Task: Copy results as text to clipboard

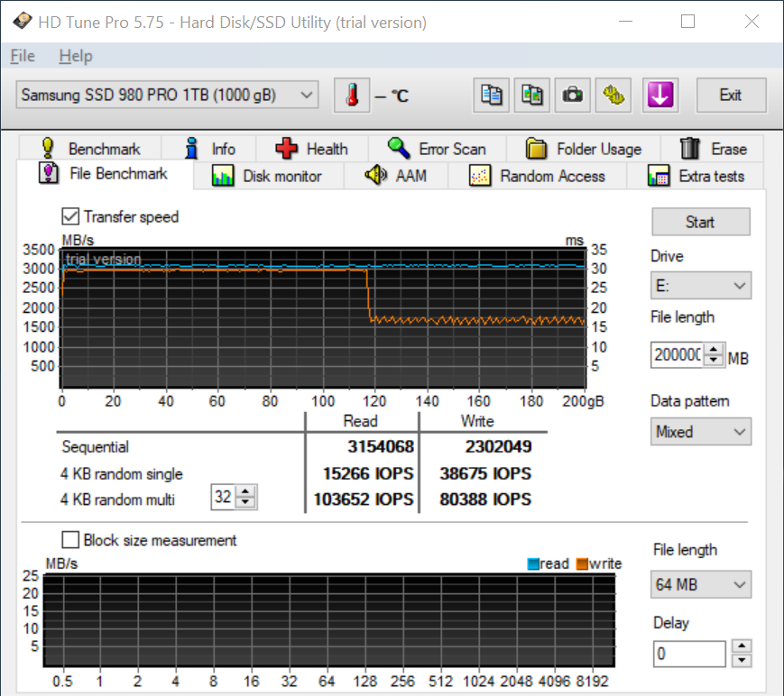Action: point(491,95)
